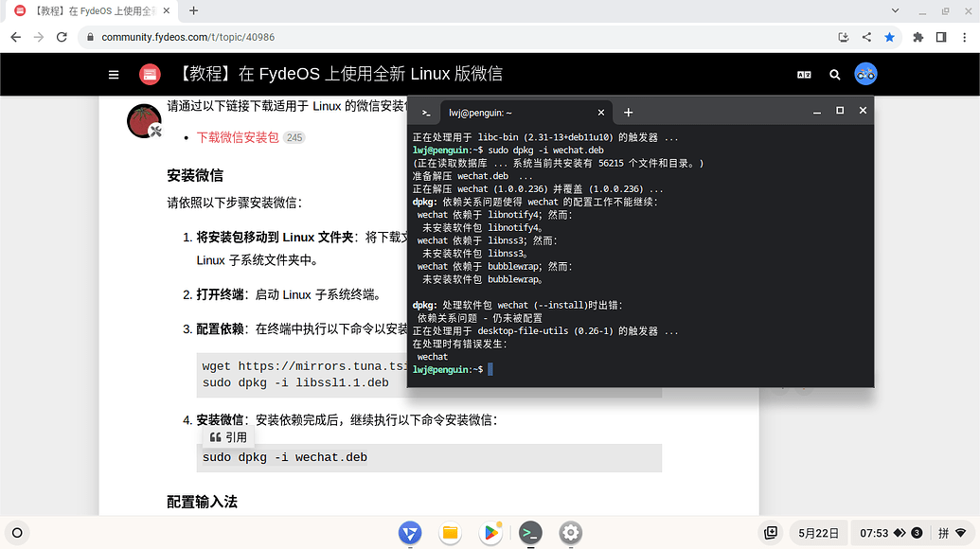Click the translate (文A) icon in forum header
Screen dimensions: 980x549
(805, 74)
